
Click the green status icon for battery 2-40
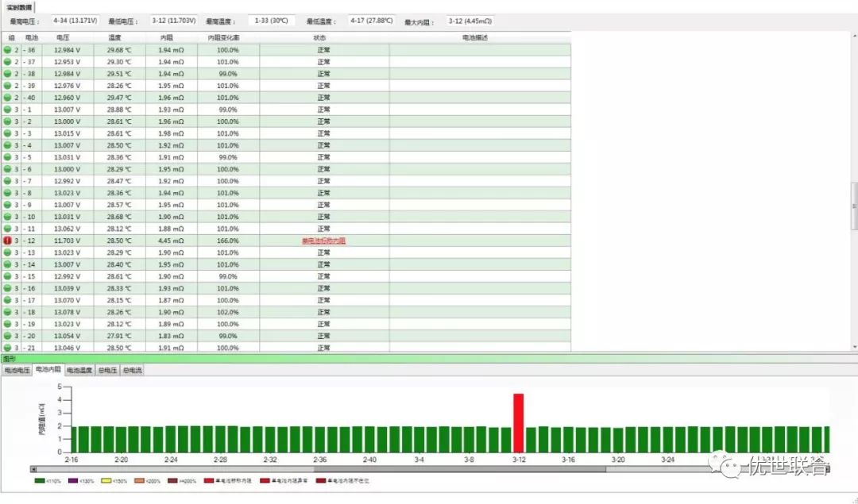click(x=7, y=98)
